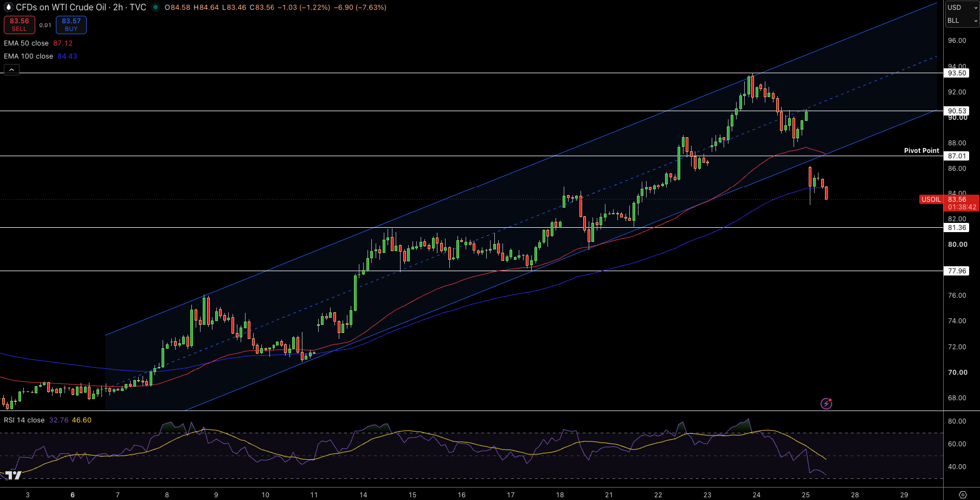Image resolution: width=980 pixels, height=500 pixels.
Task: Click the 25 date on time axis
Action: (x=806, y=495)
